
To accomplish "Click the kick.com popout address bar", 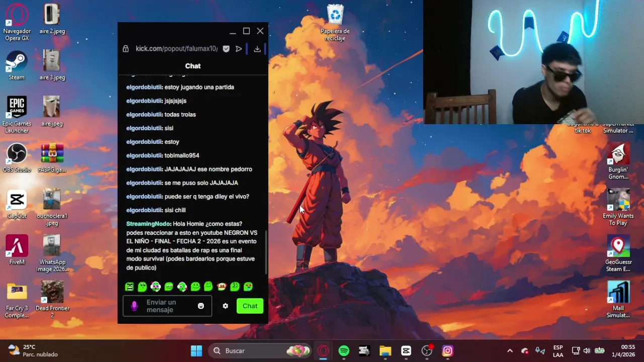I will coord(177,49).
